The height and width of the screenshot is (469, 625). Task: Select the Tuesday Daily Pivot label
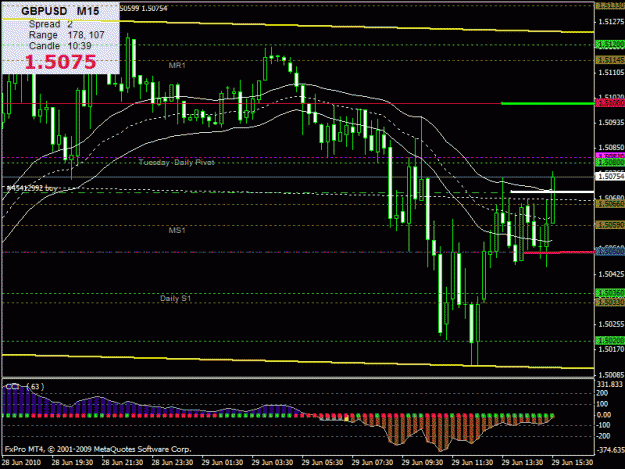click(x=177, y=163)
